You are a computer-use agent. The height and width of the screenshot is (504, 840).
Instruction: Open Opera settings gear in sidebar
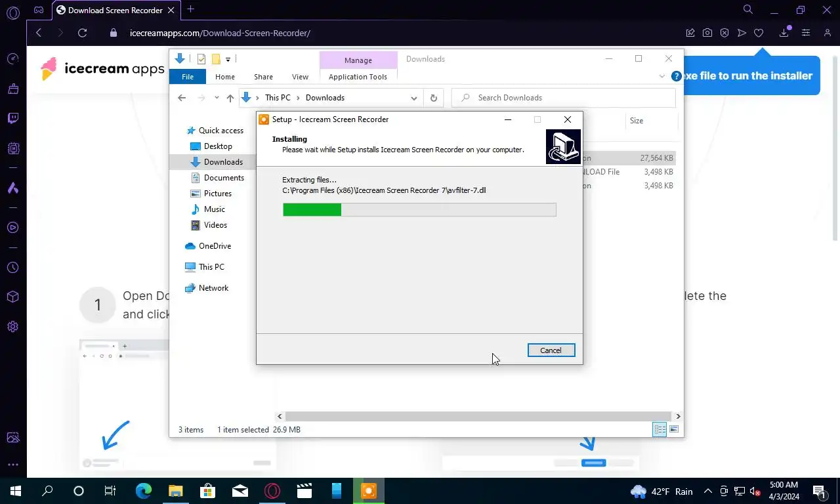13,327
